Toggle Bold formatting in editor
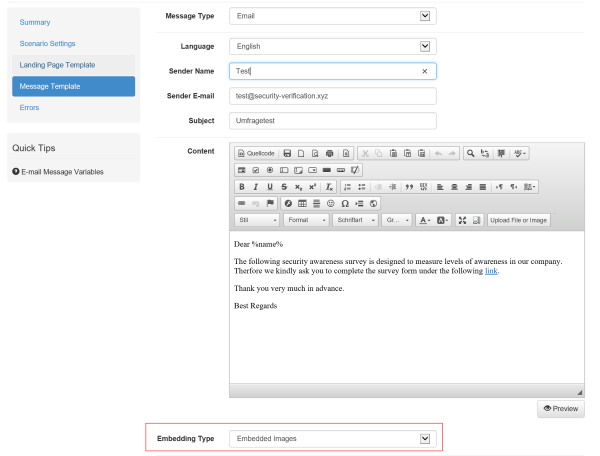This screenshot has height=456, width=600. pos(241,187)
